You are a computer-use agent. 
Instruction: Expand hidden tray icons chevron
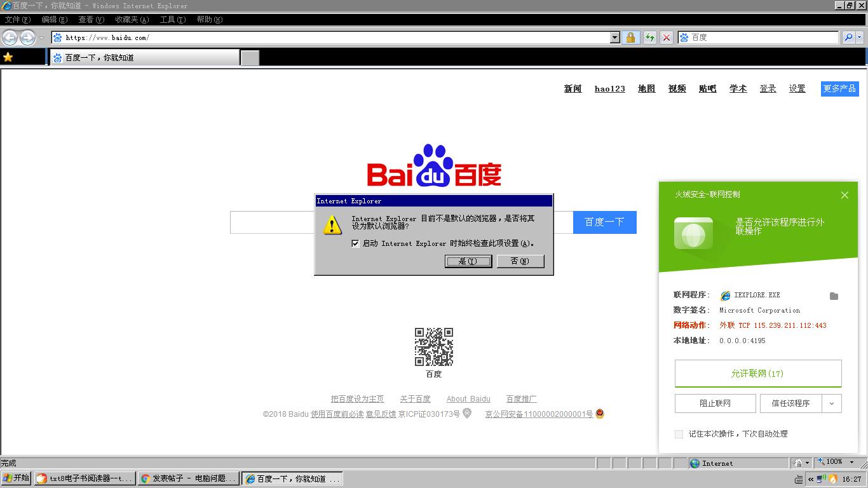(x=811, y=479)
